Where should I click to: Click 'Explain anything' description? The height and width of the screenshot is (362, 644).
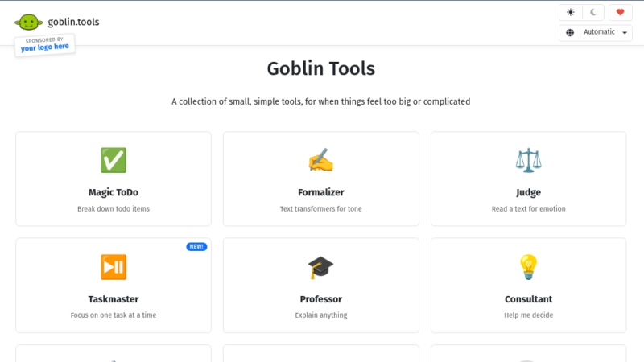tap(320, 315)
